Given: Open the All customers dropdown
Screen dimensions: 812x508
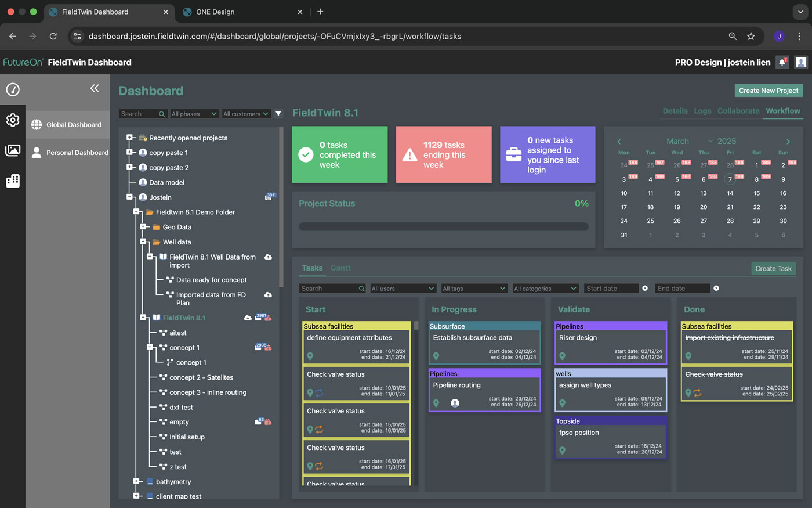Looking at the screenshot, I should [246, 114].
